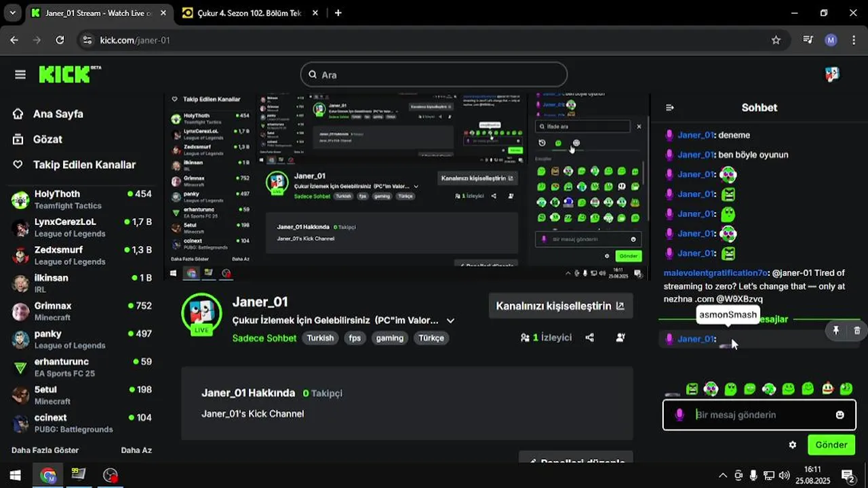Image resolution: width=868 pixels, height=488 pixels.
Task: Open the panky channel
Action: (81, 339)
